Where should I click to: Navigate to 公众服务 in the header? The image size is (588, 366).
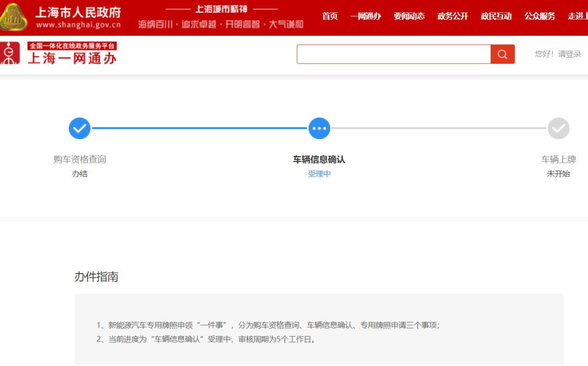540,16
